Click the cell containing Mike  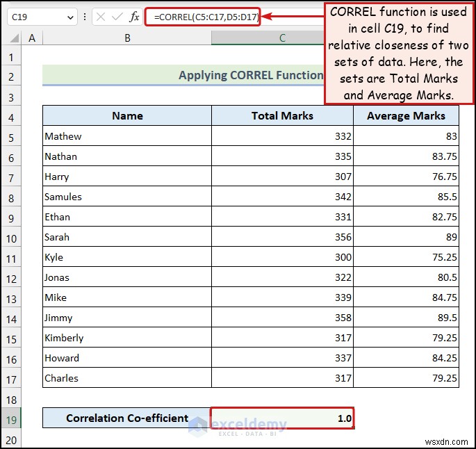point(127,297)
